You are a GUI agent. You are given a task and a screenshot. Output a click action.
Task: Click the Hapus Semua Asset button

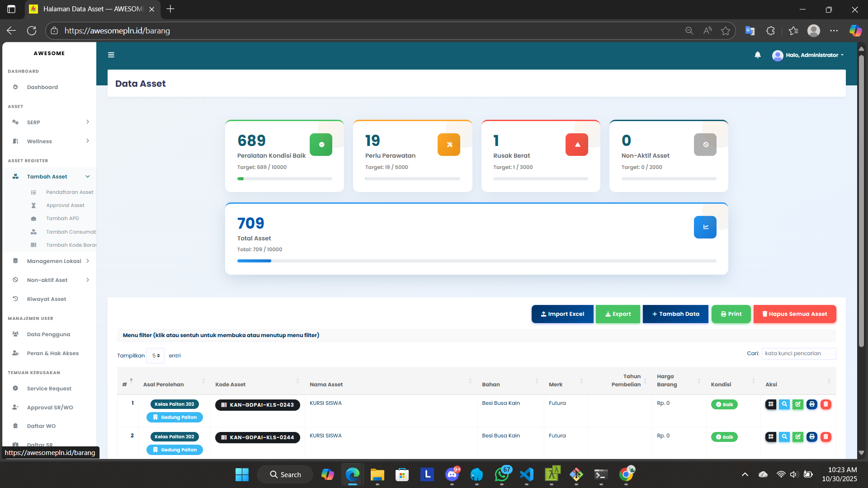pyautogui.click(x=794, y=314)
